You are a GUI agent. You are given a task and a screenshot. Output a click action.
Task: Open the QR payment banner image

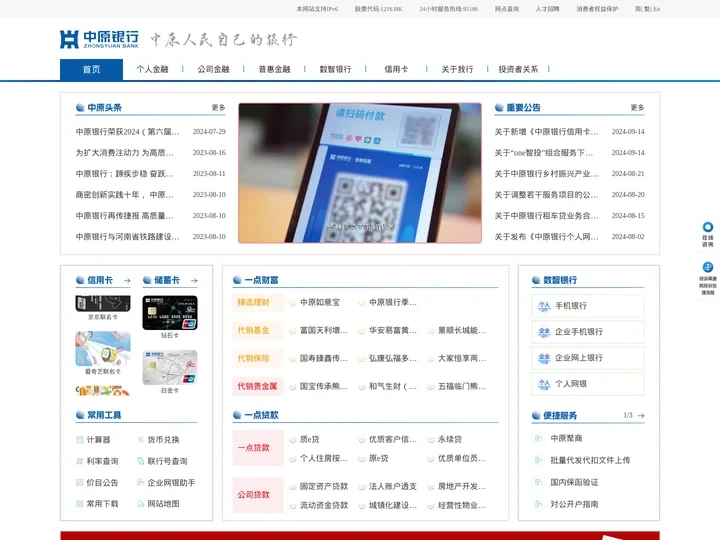360,173
